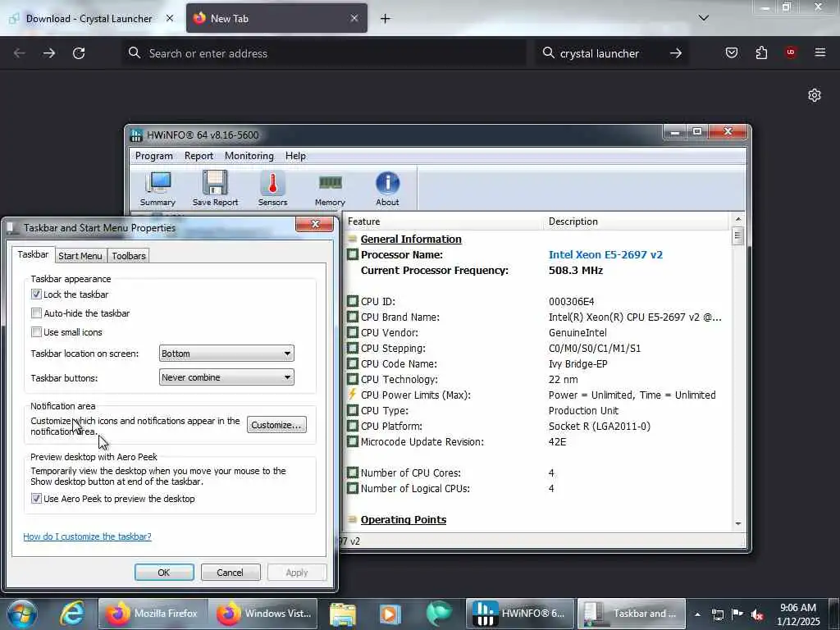Image resolution: width=840 pixels, height=630 pixels.
Task: Show hidden tray icons arrow
Action: tap(697, 614)
